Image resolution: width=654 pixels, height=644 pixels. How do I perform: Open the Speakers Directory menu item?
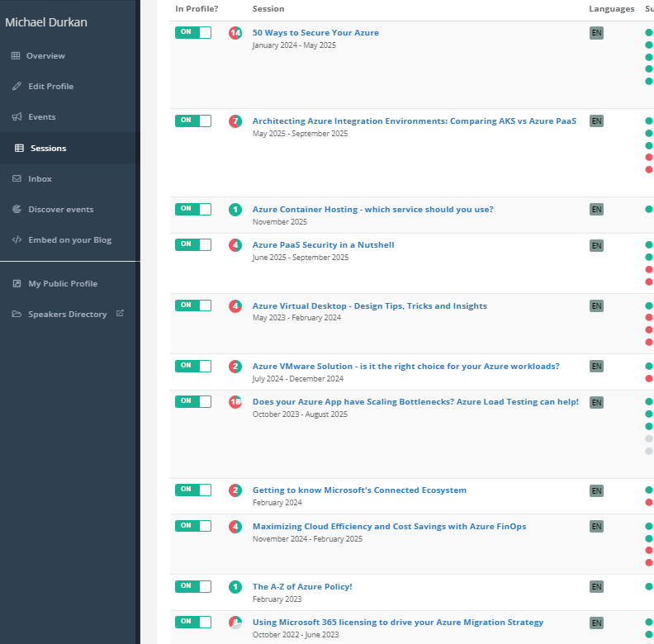coord(67,315)
